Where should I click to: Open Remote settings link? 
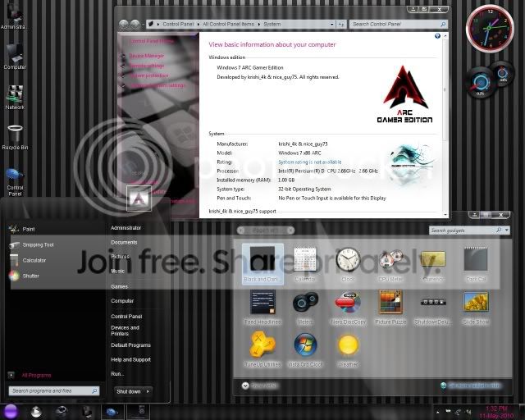click(147, 66)
